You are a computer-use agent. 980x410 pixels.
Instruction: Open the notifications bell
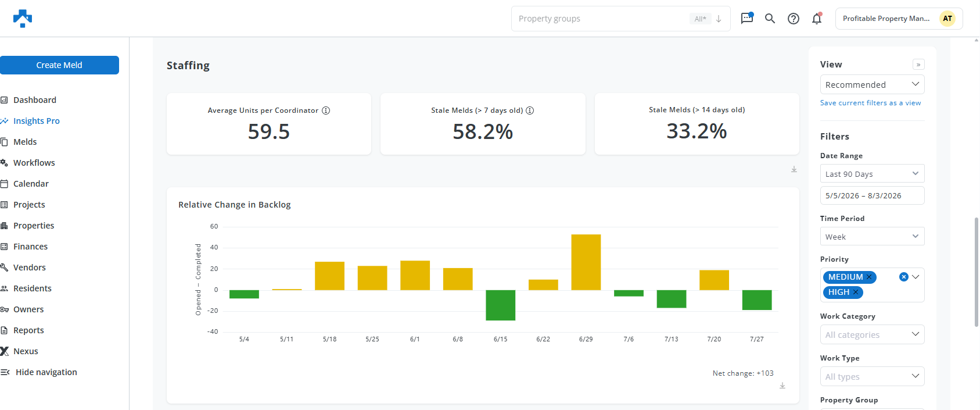[817, 19]
